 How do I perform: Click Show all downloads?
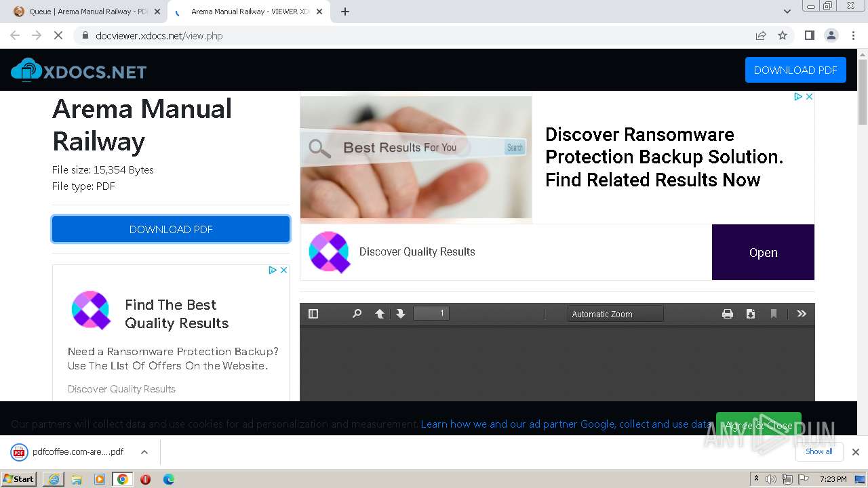(x=819, y=451)
